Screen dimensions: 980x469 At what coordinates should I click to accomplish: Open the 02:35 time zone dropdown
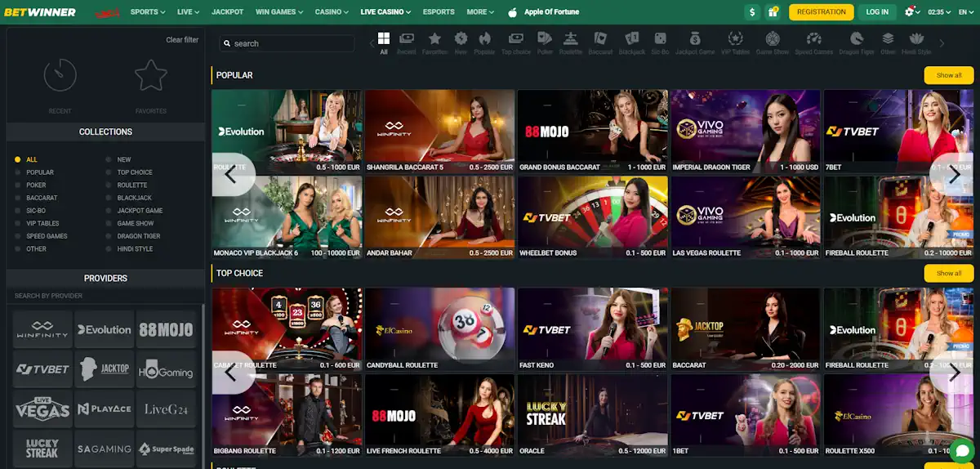click(x=940, y=12)
